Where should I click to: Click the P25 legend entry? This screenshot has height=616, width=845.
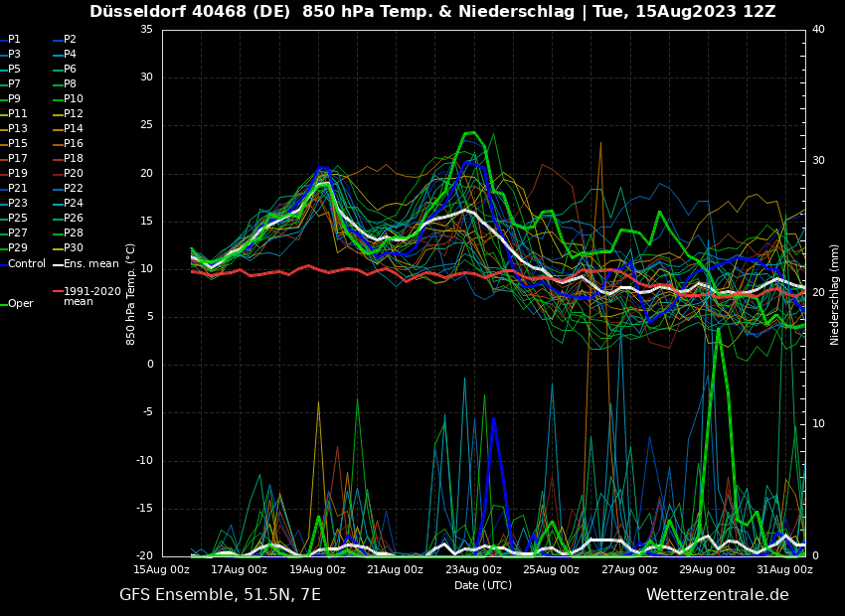[18, 219]
